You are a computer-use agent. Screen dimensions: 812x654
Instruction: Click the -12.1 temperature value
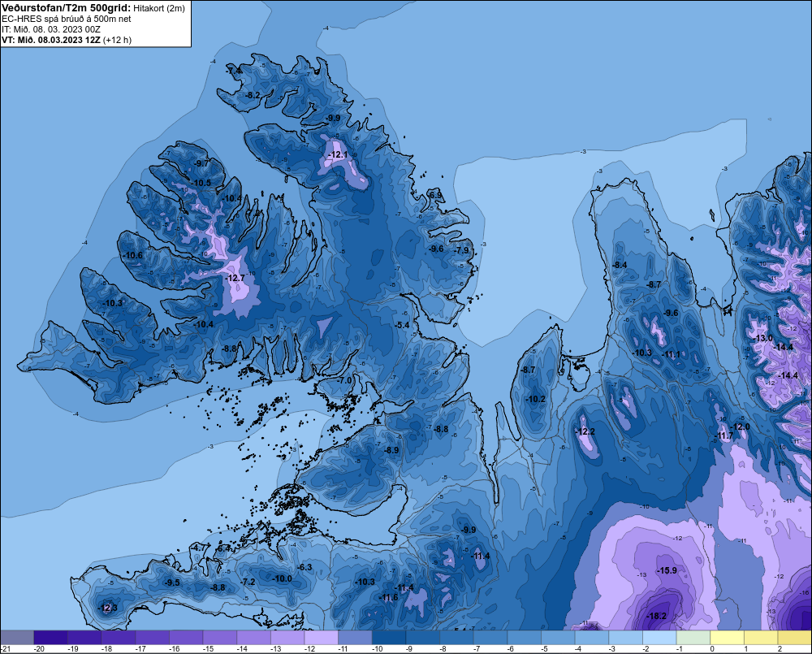tap(338, 154)
